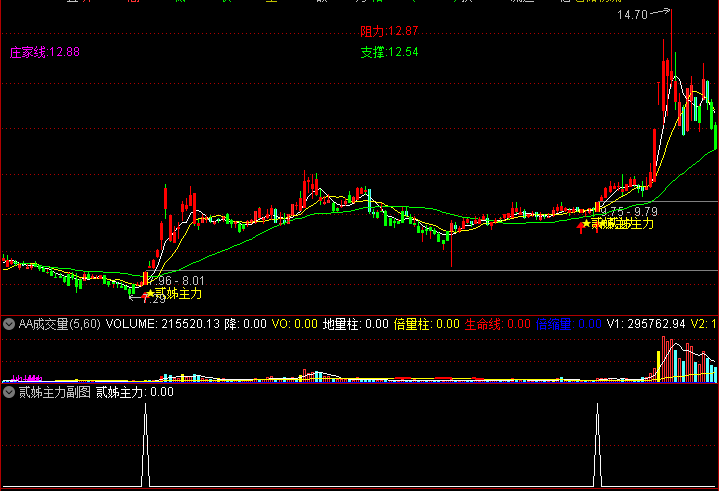Click the 贰姊主力副图 indicator title
Screen dimensions: 719x491
pyautogui.click(x=55, y=392)
